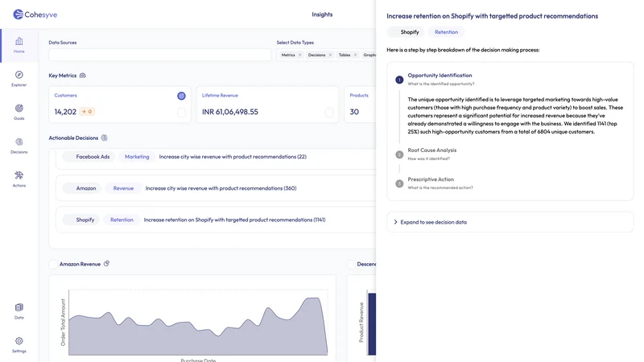This screenshot has width=644, height=362.
Task: Open Settings gear in the sidebar
Action: 19,345
